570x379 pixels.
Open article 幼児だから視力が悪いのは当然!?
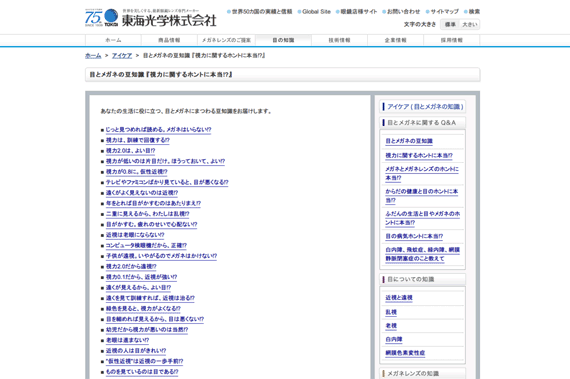pyautogui.click(x=147, y=330)
